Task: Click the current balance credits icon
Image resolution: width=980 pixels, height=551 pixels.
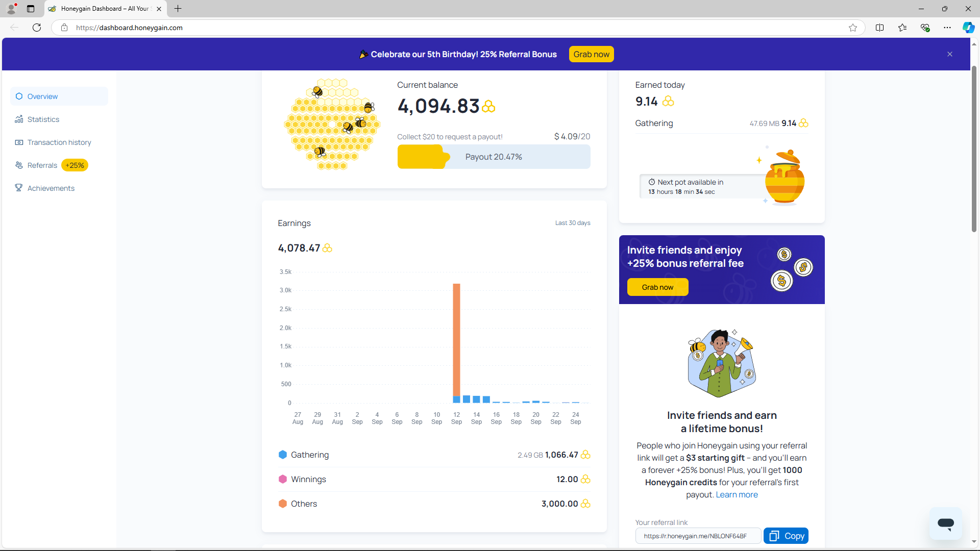Action: coord(488,106)
